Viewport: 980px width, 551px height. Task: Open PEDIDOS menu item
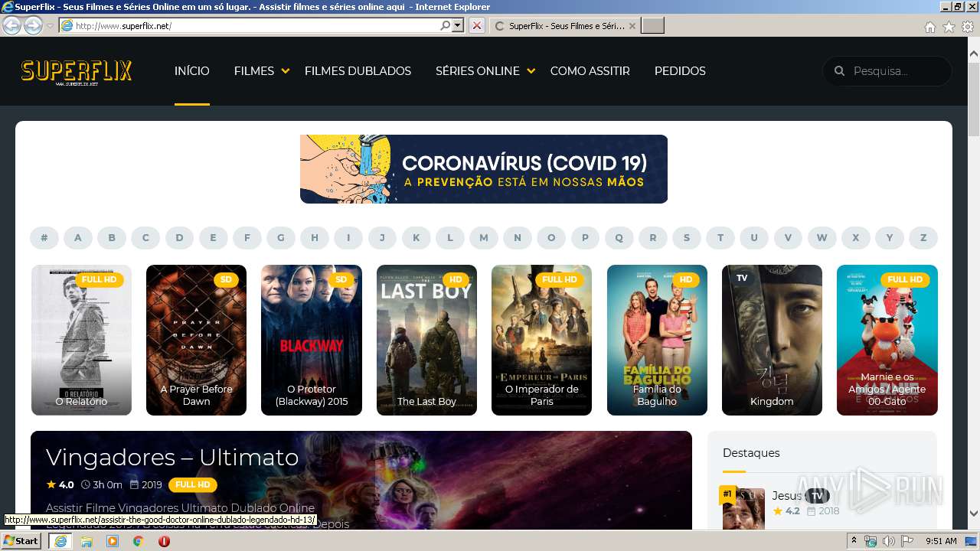click(680, 71)
